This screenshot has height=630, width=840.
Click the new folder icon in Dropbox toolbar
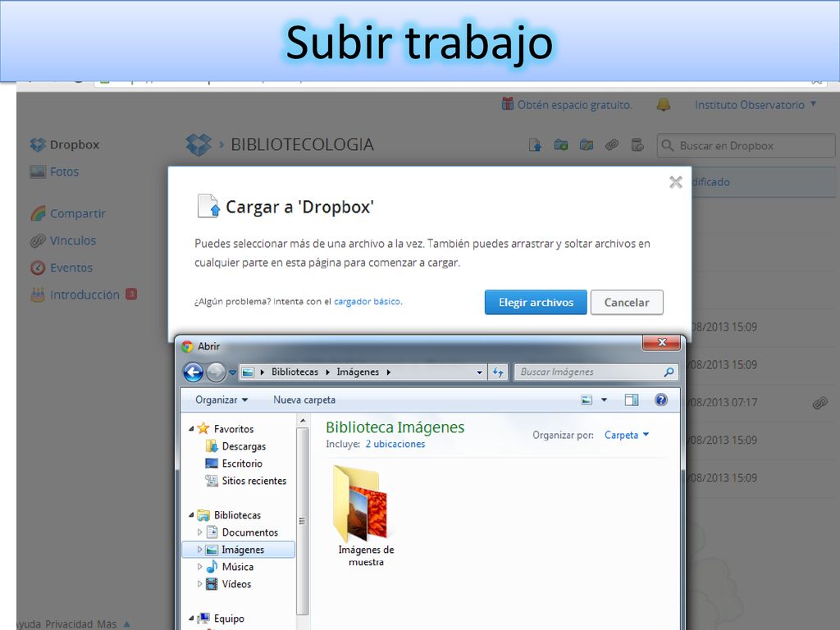click(x=561, y=144)
